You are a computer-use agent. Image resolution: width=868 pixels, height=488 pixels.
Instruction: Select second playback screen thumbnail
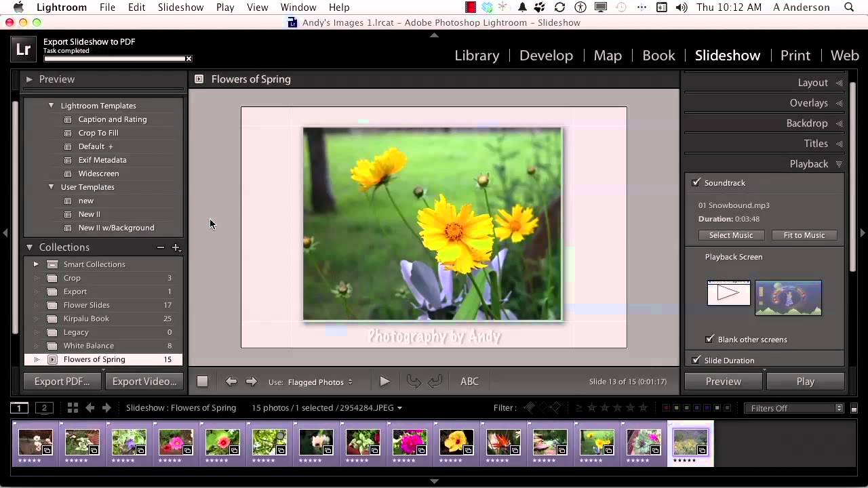click(x=788, y=298)
